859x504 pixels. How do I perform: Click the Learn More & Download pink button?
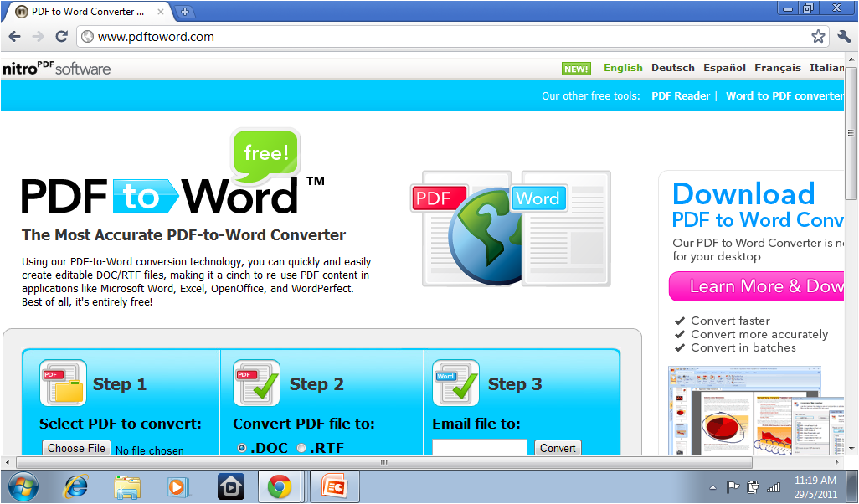[x=757, y=286]
